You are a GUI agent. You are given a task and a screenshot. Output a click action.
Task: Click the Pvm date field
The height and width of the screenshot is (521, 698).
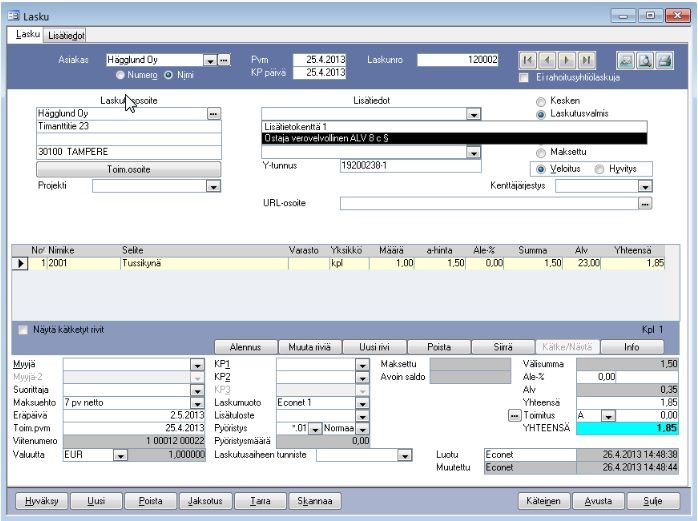point(319,60)
